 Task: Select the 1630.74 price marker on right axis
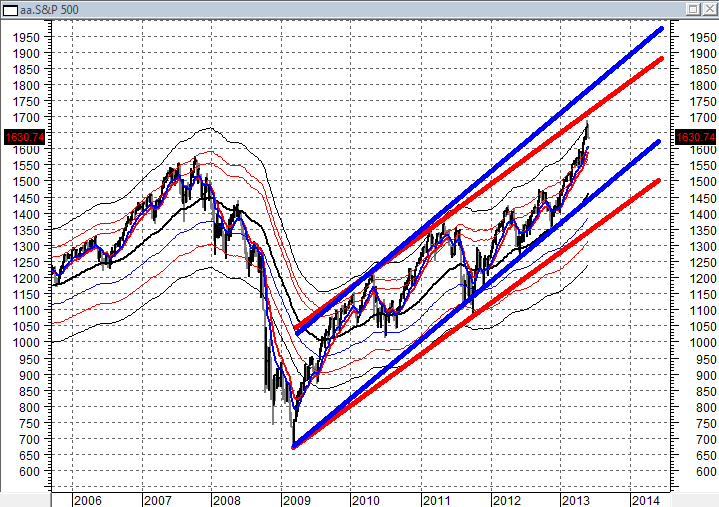click(695, 137)
